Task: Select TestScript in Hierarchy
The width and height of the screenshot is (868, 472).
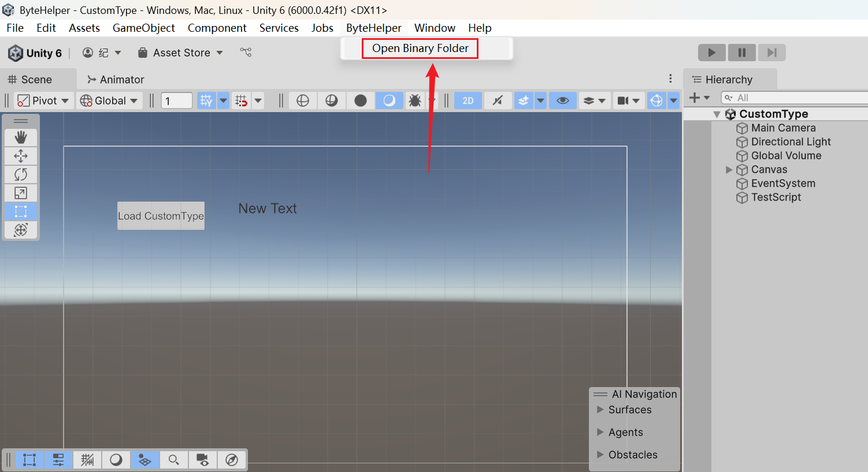Action: (776, 198)
